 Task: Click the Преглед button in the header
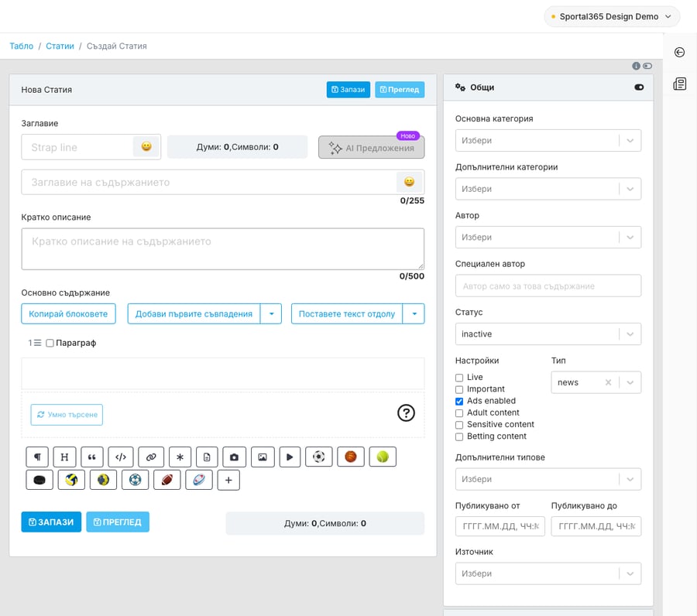(x=400, y=89)
